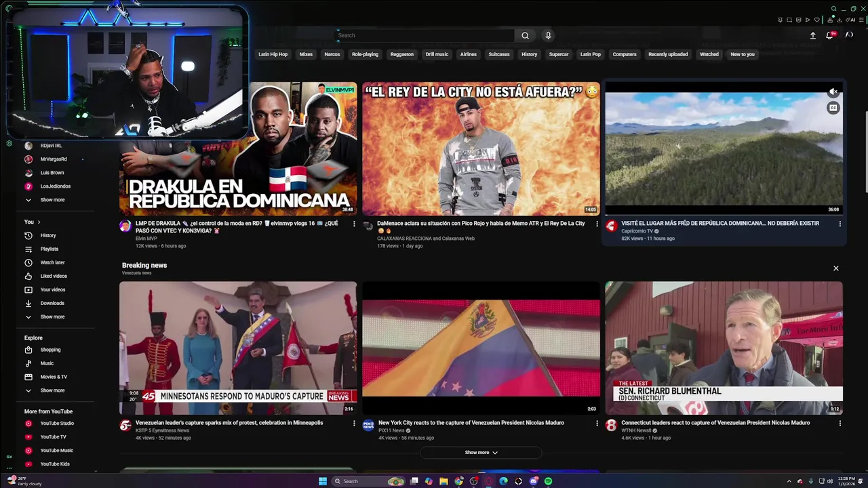Select the Narcos filter chip

pos(332,54)
